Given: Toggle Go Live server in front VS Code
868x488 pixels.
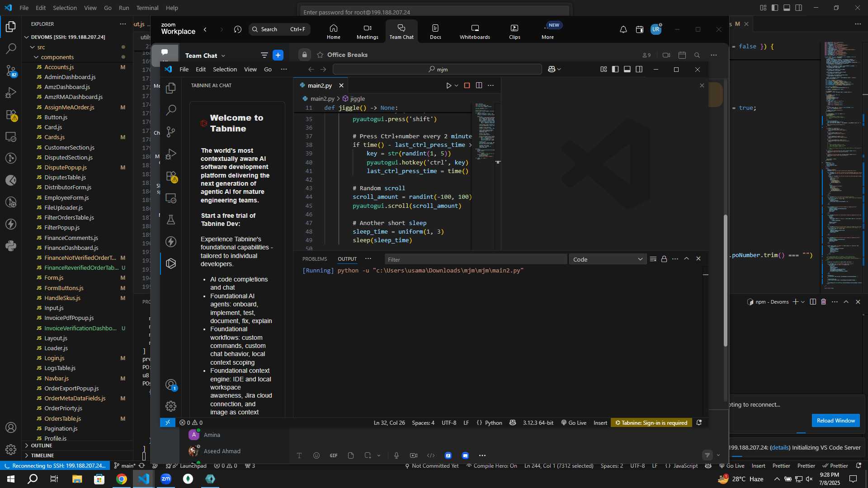Looking at the screenshot, I should [574, 423].
